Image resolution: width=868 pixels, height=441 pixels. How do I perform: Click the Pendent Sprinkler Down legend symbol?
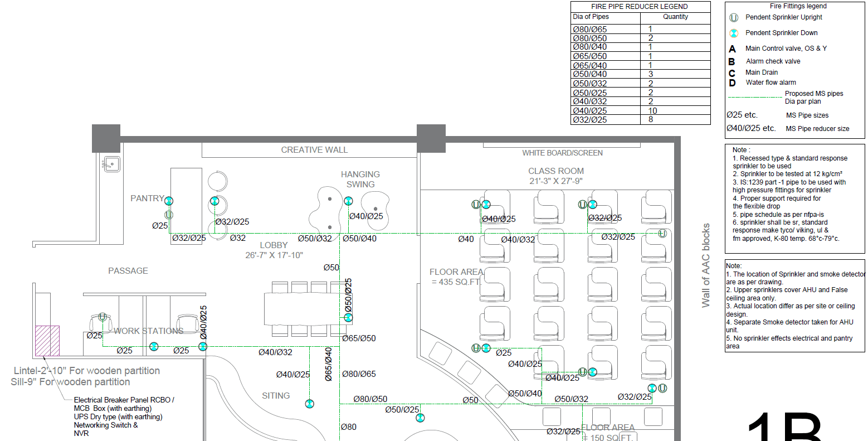coord(734,33)
